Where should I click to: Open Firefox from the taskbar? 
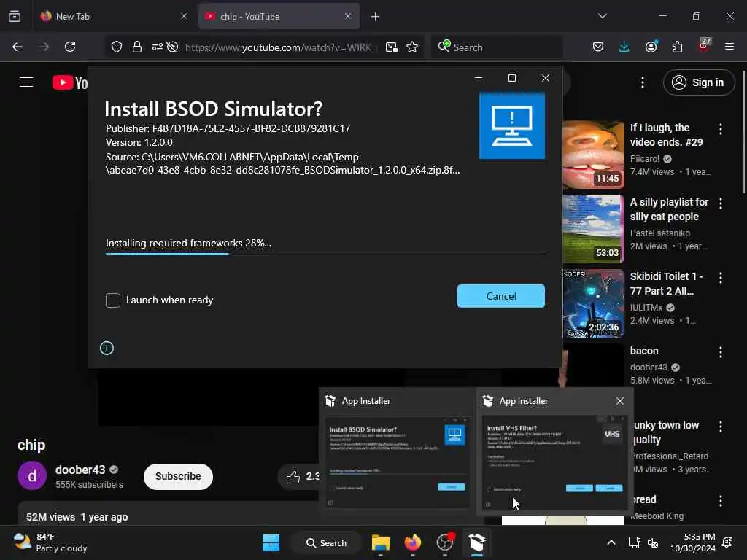[x=413, y=542]
